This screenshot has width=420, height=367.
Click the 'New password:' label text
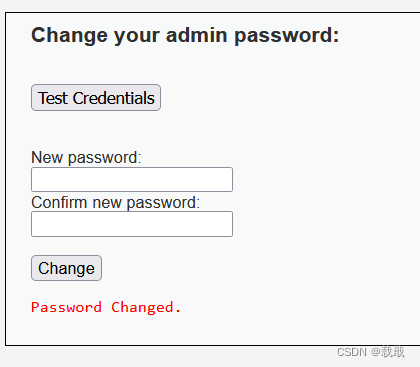coord(86,157)
